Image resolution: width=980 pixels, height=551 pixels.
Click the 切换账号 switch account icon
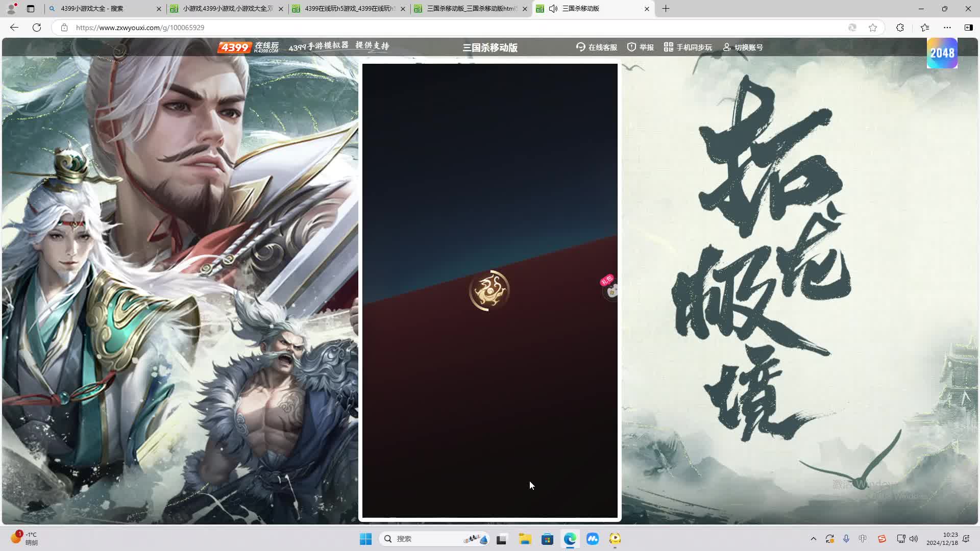[727, 47]
